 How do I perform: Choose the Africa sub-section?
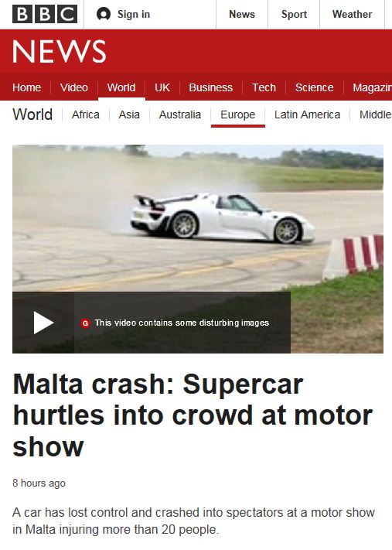point(86,114)
